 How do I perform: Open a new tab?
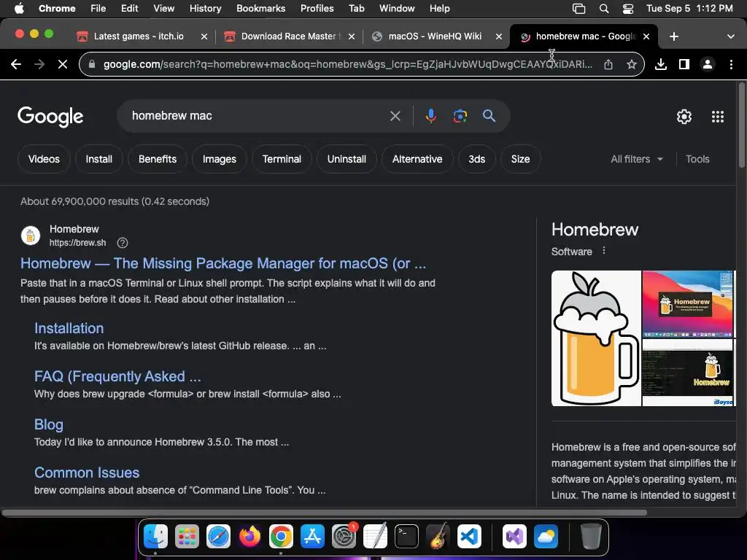(x=673, y=36)
